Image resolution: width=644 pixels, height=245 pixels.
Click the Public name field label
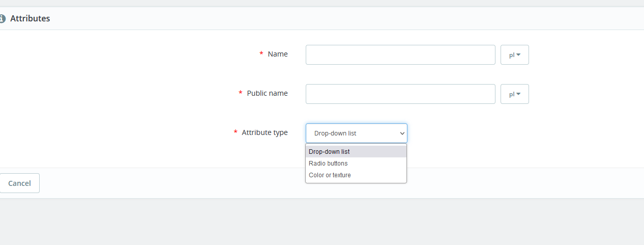point(267,93)
